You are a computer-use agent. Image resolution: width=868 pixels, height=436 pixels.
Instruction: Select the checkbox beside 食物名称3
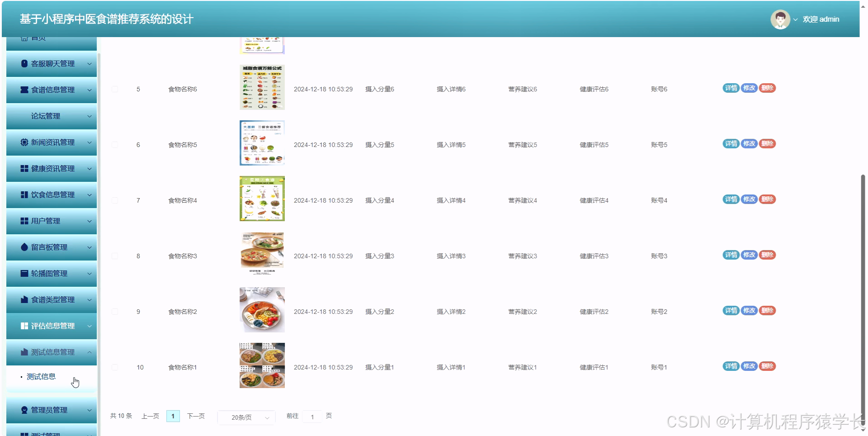coord(114,256)
